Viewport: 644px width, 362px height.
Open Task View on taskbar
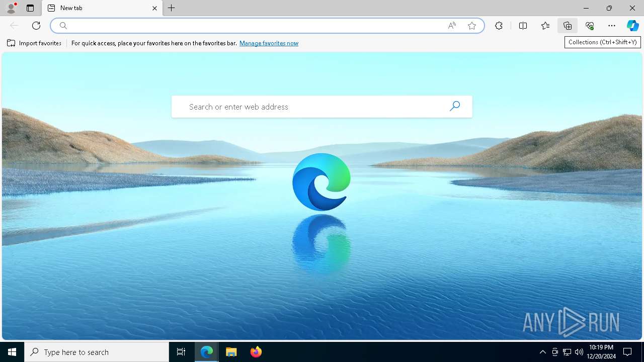(x=181, y=352)
